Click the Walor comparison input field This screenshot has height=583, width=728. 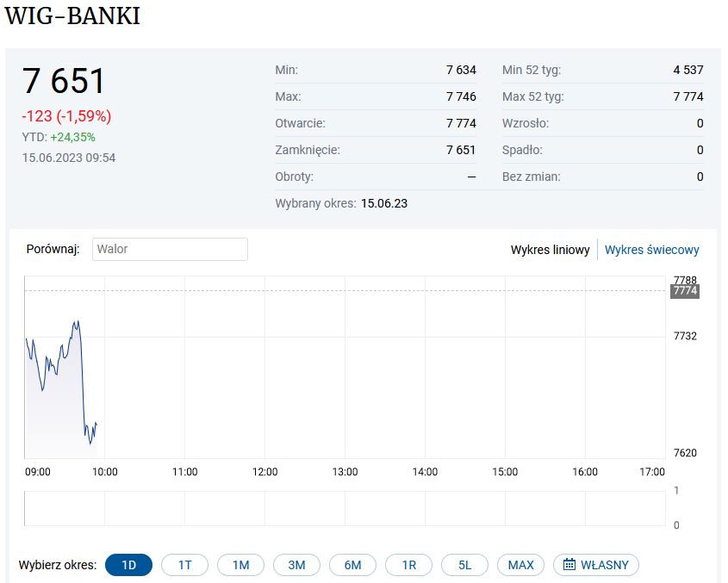(170, 249)
